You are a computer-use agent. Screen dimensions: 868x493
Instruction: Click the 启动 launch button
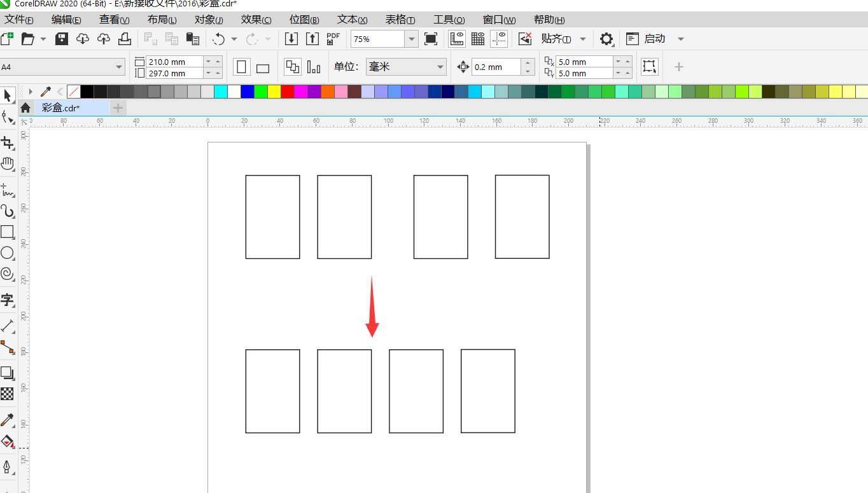coord(654,39)
